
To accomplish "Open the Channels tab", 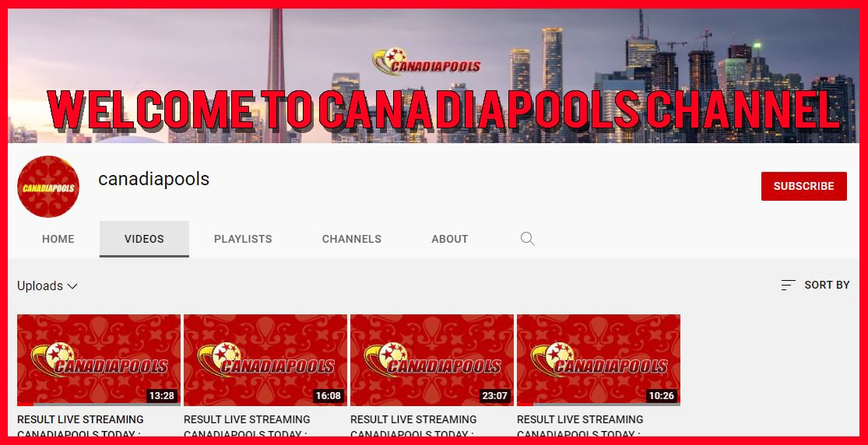I will pyautogui.click(x=352, y=239).
